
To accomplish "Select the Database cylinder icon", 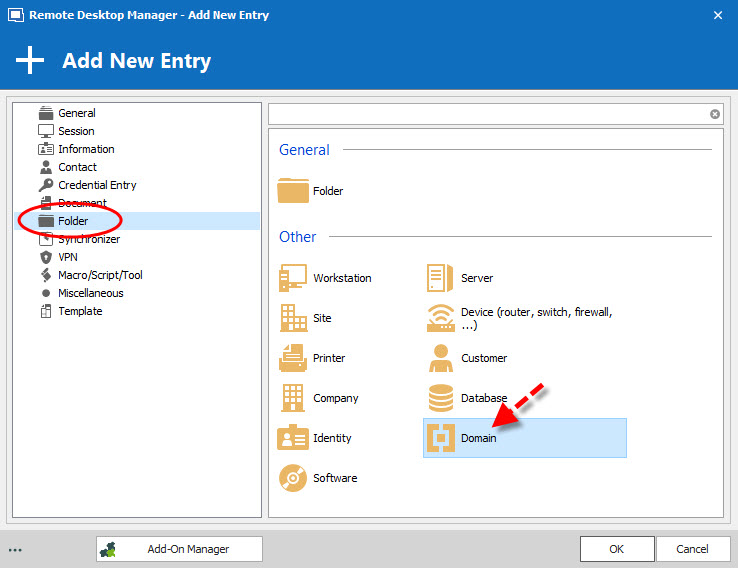I will click(441, 398).
